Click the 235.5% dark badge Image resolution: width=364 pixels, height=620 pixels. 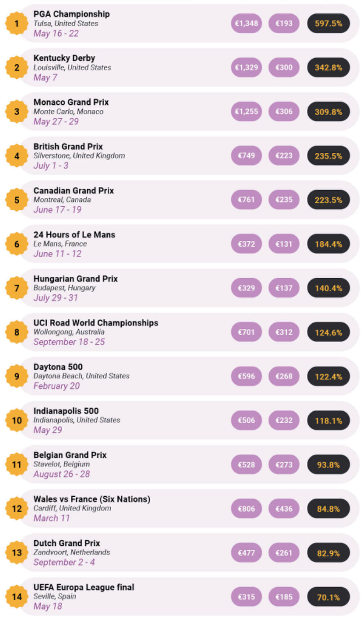coord(328,156)
